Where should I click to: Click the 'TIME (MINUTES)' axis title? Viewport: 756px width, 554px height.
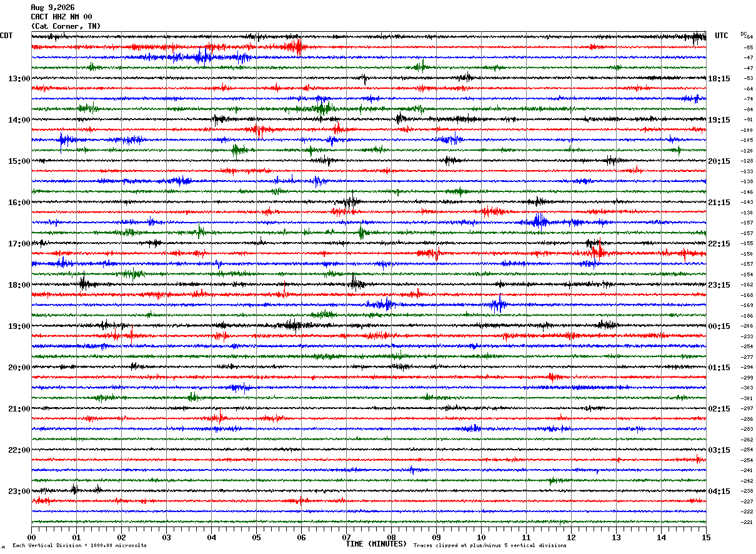click(x=376, y=544)
